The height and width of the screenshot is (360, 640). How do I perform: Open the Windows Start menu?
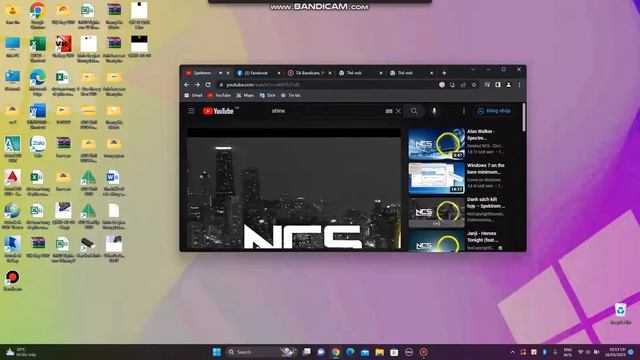tap(217, 352)
